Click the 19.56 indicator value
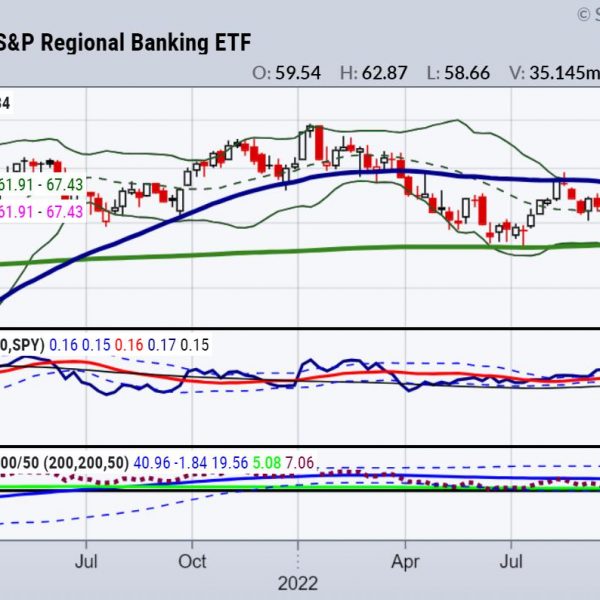600x600 pixels. [x=230, y=463]
